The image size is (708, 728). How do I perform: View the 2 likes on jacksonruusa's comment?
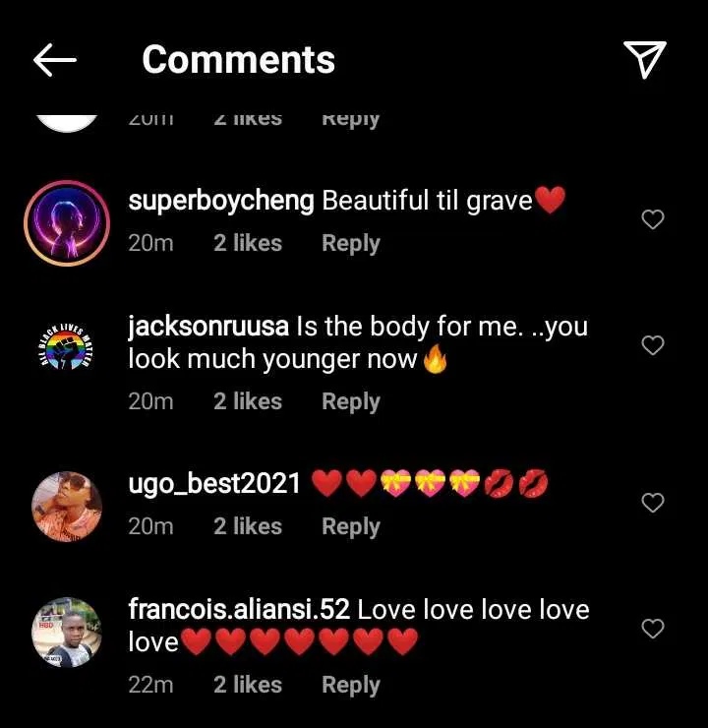tap(248, 401)
